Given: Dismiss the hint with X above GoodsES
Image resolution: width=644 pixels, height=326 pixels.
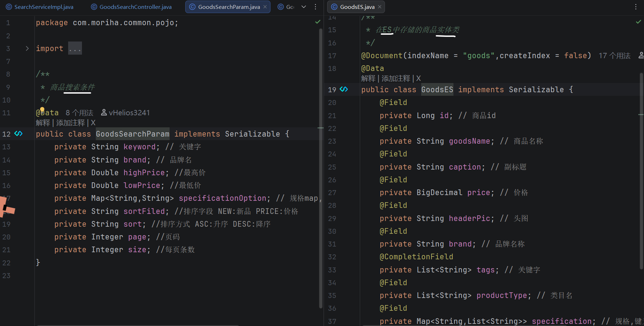Looking at the screenshot, I should 418,78.
